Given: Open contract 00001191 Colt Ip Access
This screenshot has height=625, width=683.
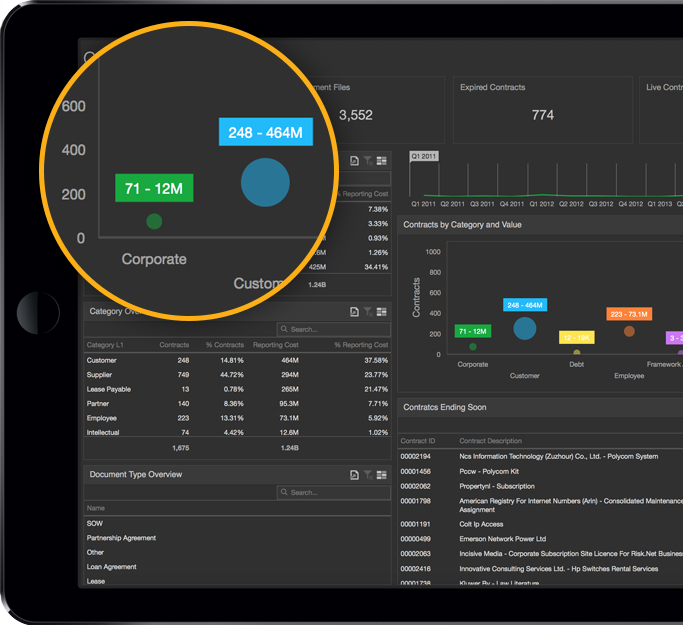Looking at the screenshot, I should pyautogui.click(x=541, y=524).
